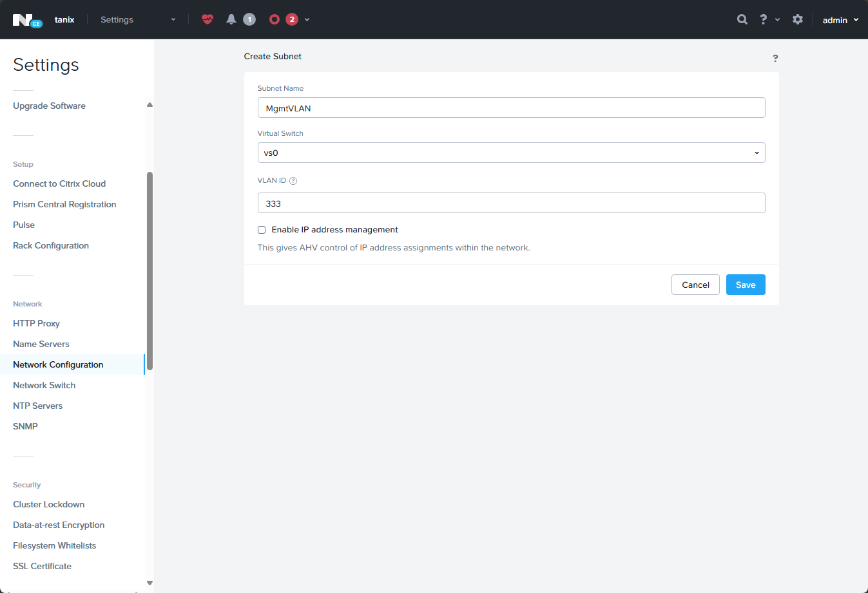Open the help question mark menu
The width and height of the screenshot is (868, 593).
769,19
